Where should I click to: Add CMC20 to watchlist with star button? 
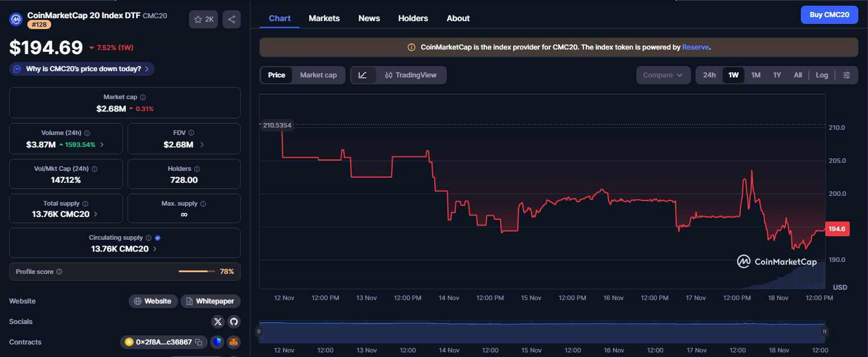[x=204, y=19]
